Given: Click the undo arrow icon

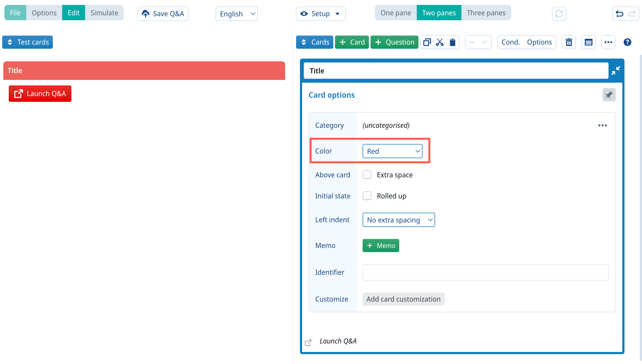Looking at the screenshot, I should pos(620,14).
